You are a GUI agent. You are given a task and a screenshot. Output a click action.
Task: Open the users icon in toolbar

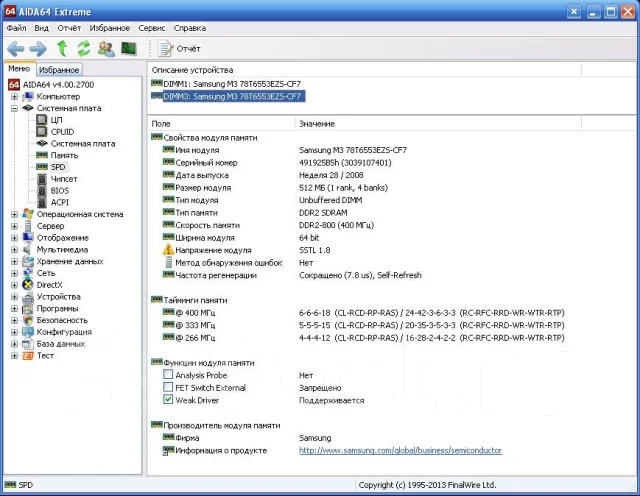[x=106, y=49]
